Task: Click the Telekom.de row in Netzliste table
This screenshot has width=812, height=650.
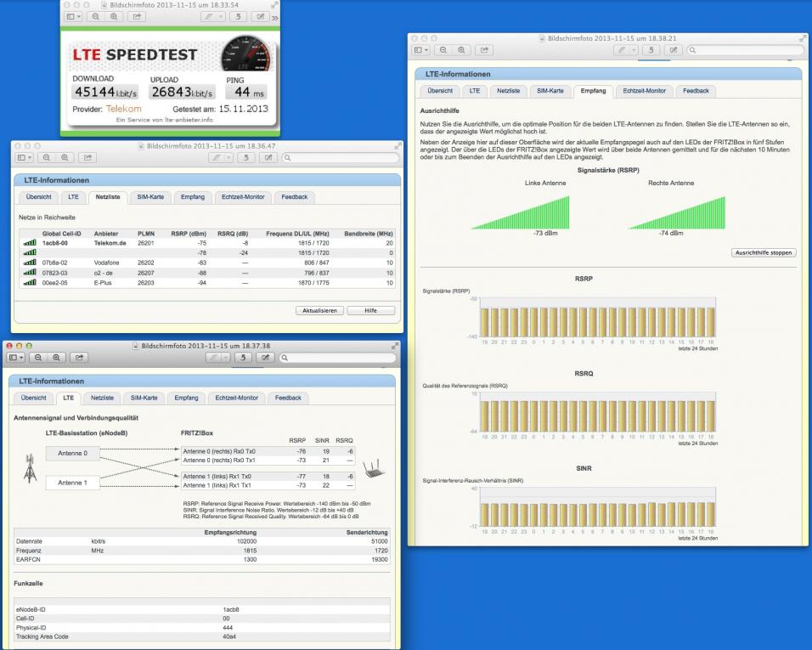Action: [207, 243]
